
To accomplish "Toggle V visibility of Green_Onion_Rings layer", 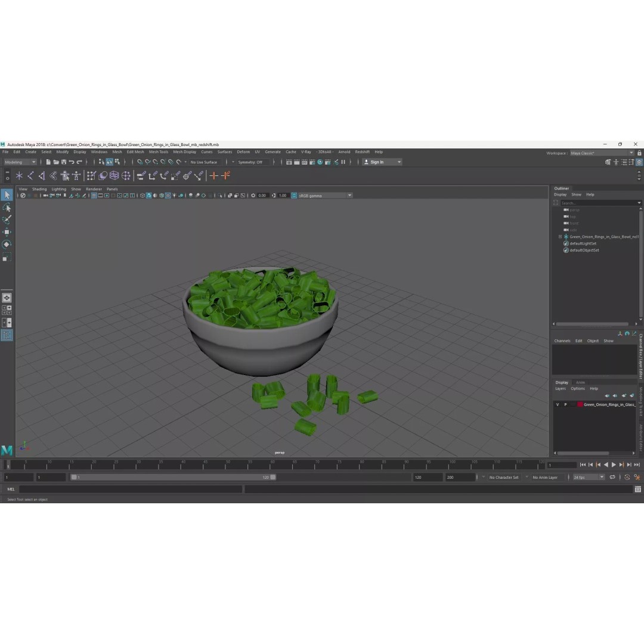I will pyautogui.click(x=558, y=404).
